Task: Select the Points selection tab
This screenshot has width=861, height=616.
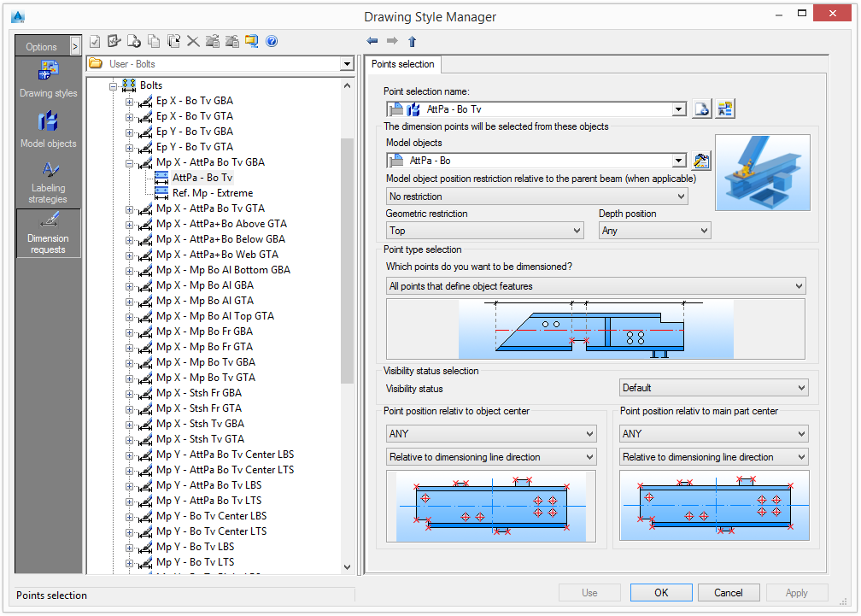Action: click(x=403, y=64)
